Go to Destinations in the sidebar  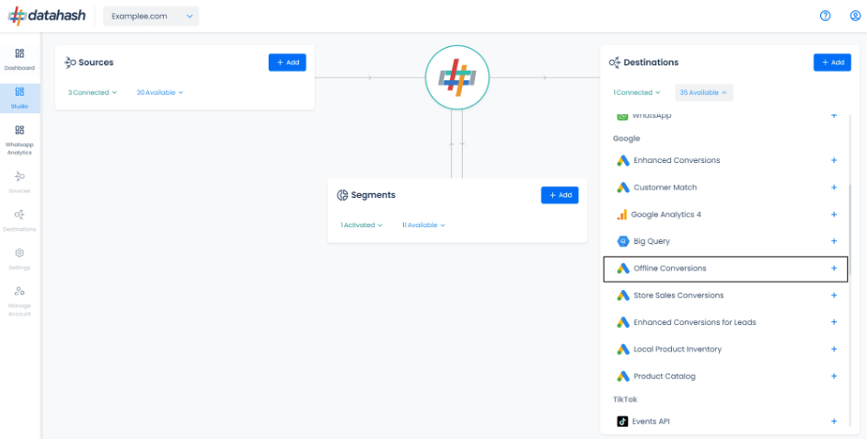click(x=19, y=220)
